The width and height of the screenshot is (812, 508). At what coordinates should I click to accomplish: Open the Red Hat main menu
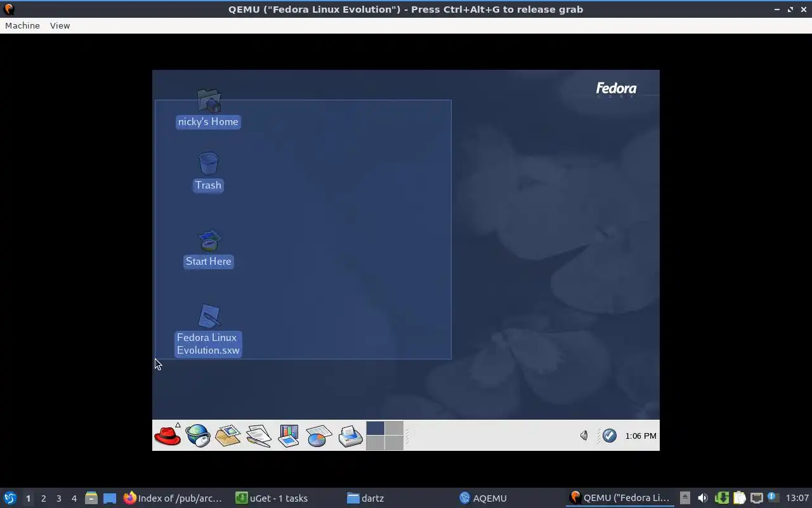click(167, 436)
